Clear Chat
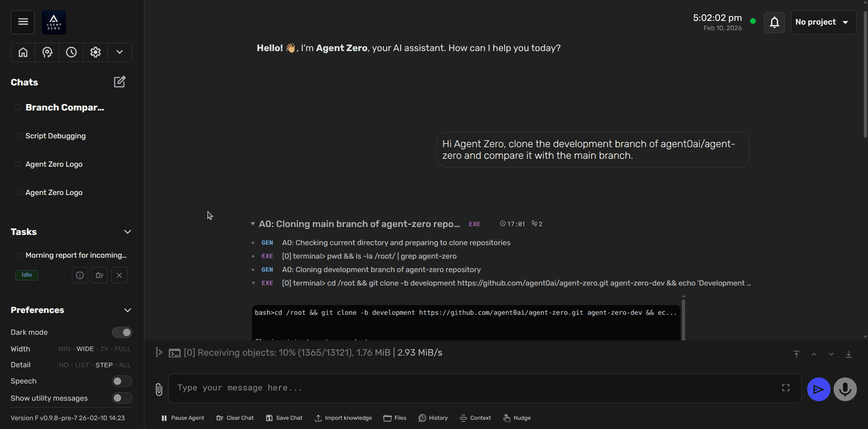The width and height of the screenshot is (868, 429). (x=235, y=418)
